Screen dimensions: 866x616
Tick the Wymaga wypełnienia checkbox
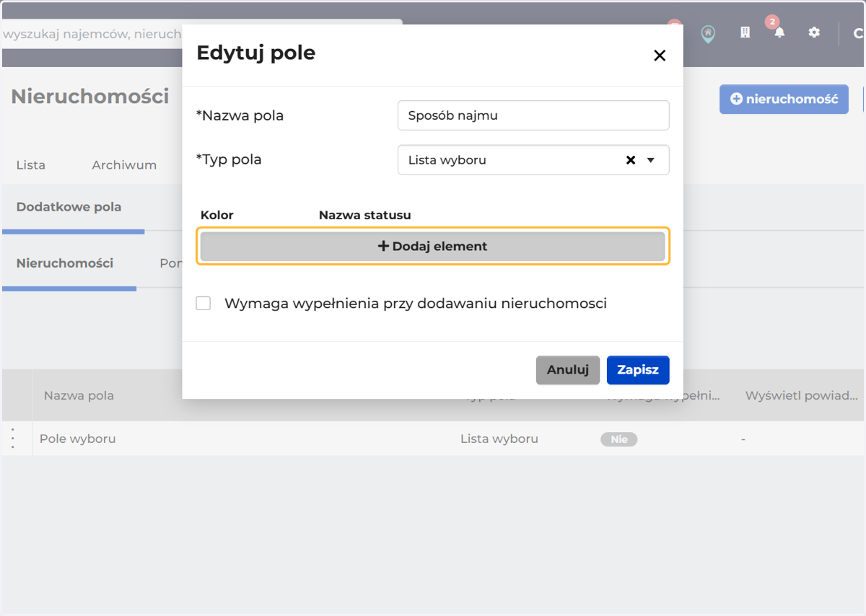(204, 304)
